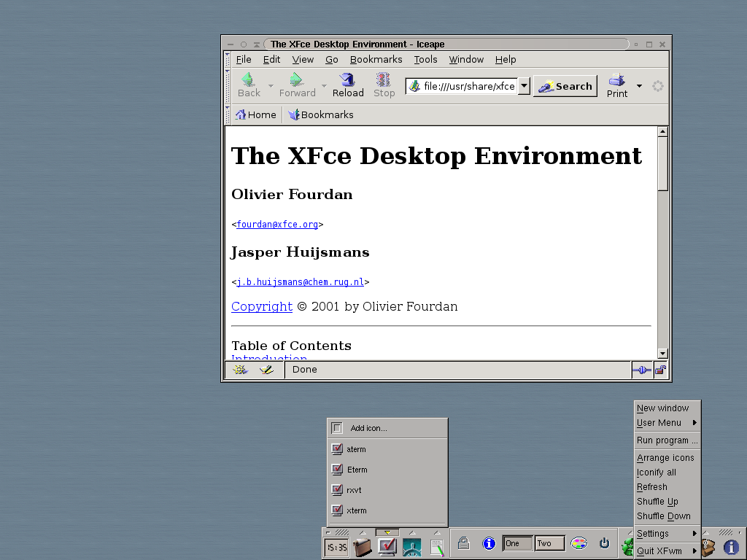The width and height of the screenshot is (747, 560).
Task: Open the Tools menu
Action: pyautogui.click(x=425, y=60)
